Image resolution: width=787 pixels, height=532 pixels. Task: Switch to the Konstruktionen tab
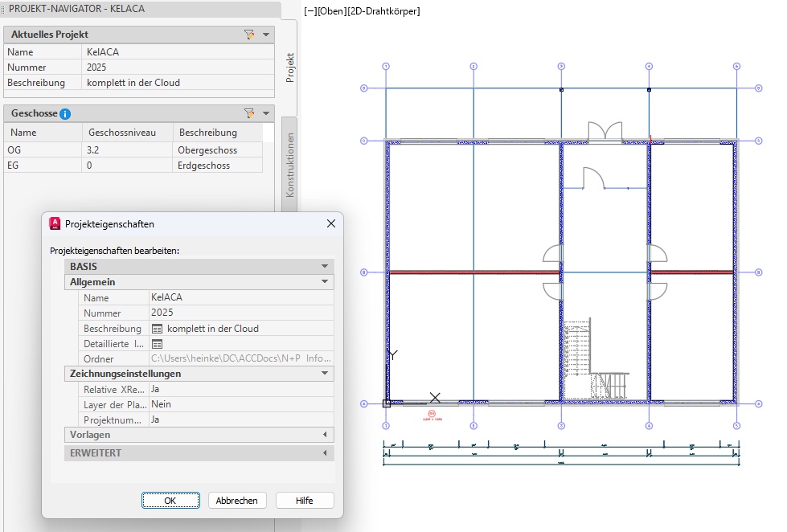pos(290,165)
